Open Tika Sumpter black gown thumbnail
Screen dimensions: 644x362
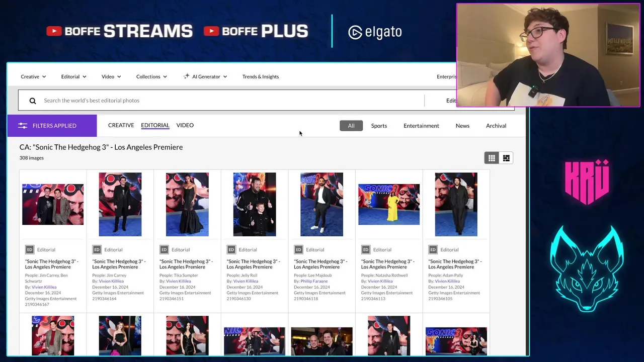(187, 205)
